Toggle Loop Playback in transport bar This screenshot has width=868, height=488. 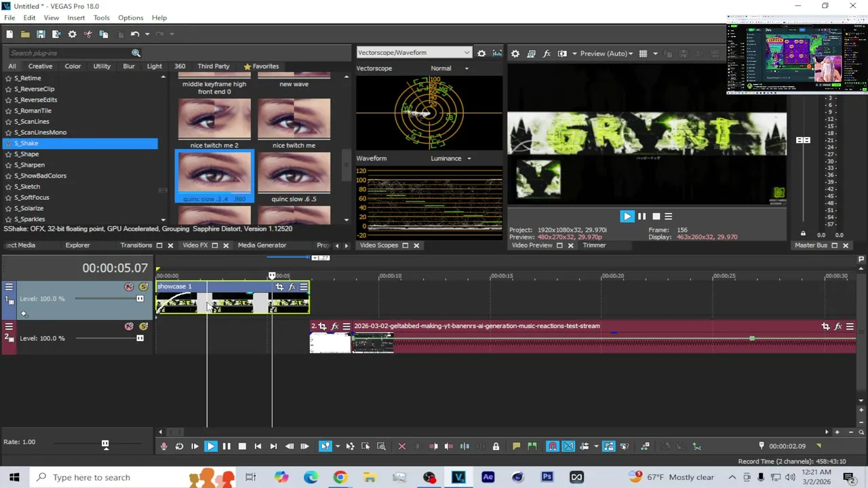(179, 446)
